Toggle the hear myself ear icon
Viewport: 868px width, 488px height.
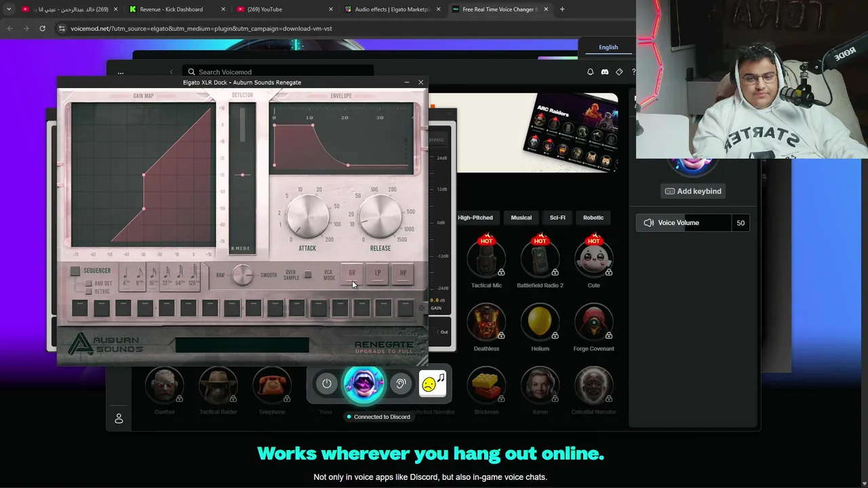point(401,384)
